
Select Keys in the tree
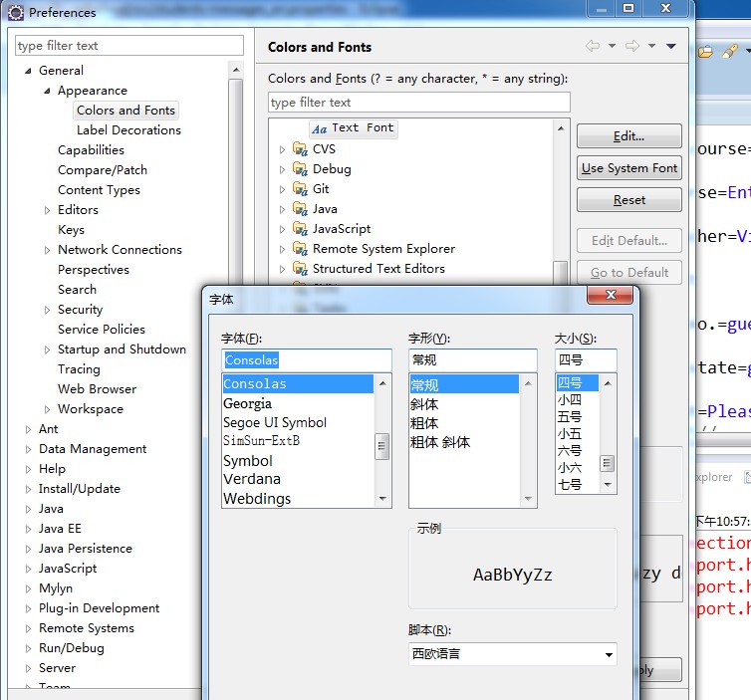71,230
